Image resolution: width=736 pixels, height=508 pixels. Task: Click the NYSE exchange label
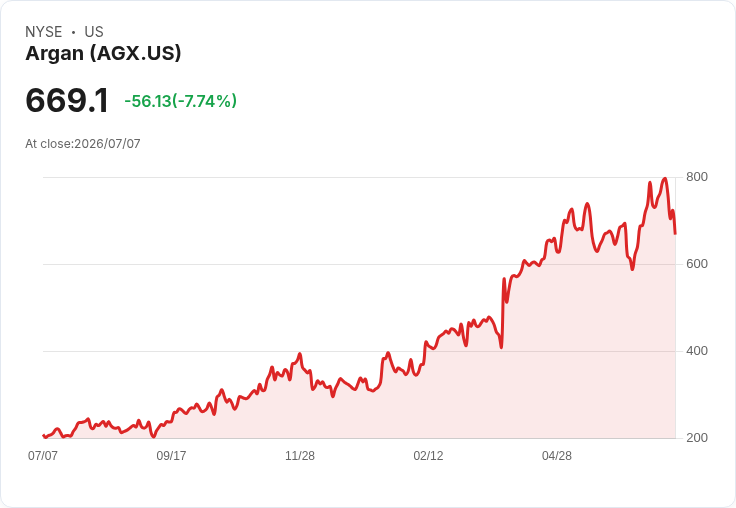44,32
